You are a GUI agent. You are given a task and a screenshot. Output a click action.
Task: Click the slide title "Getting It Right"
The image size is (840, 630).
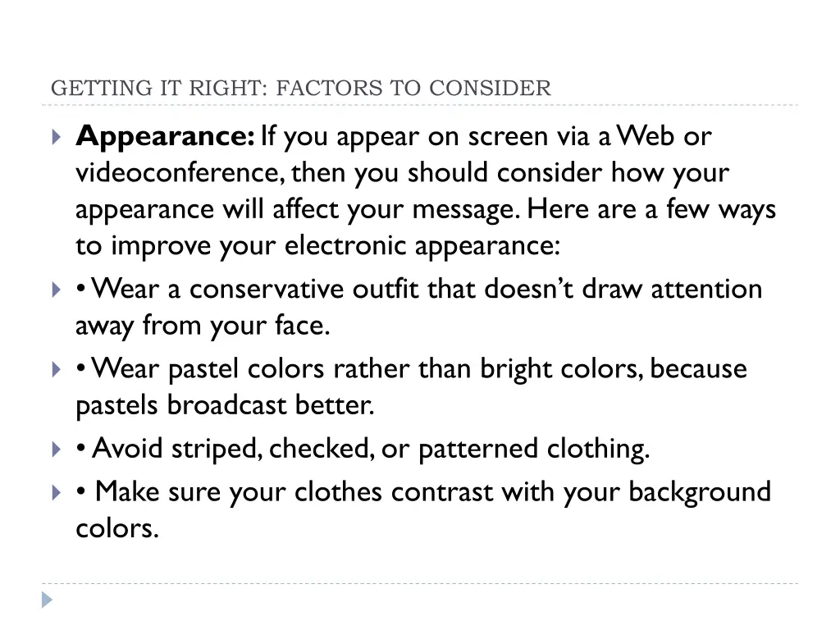point(300,88)
